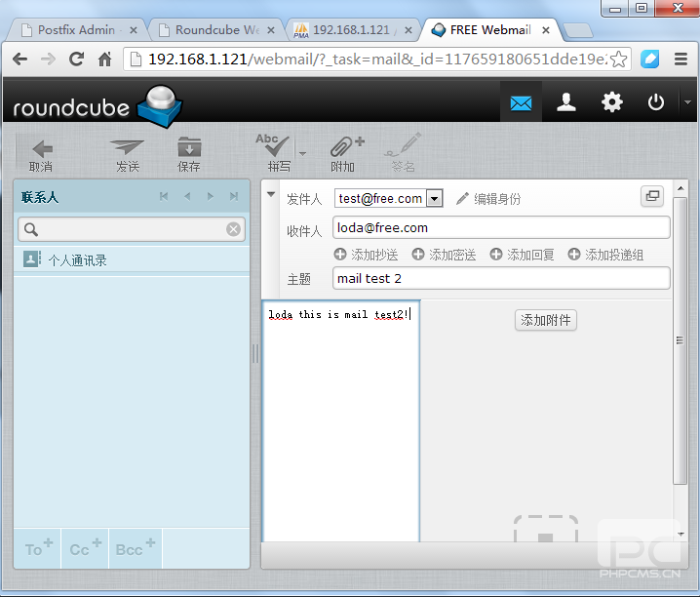
Task: Close the FREE Webmail tab
Action: tap(546, 30)
